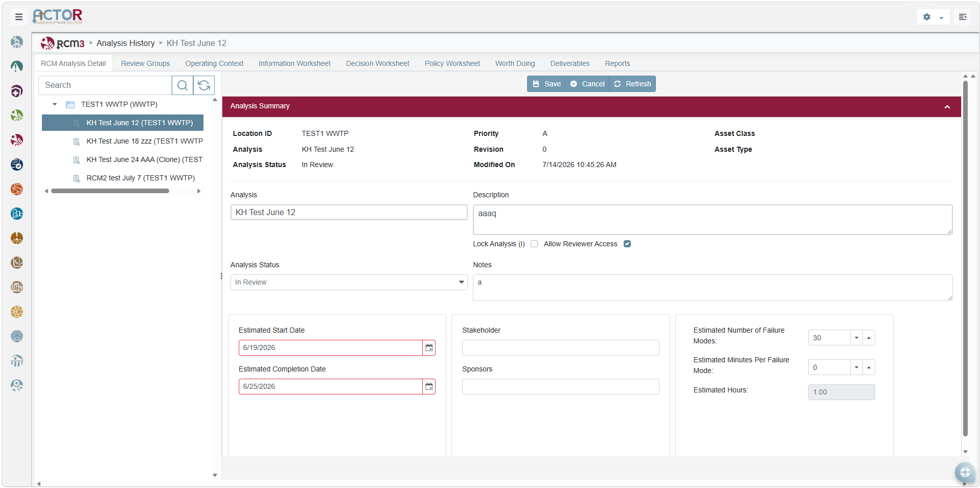980x488 pixels.
Task: Open the Worth Doing tab
Action: (x=515, y=63)
